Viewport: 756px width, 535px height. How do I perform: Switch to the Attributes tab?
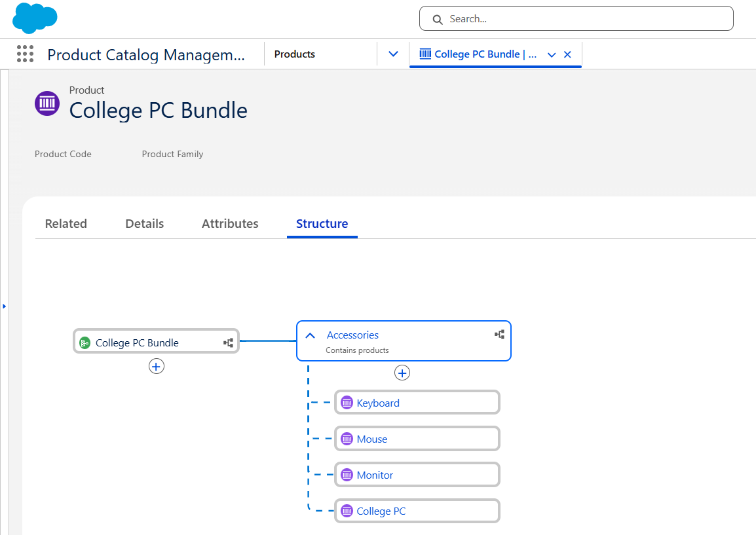(x=230, y=224)
